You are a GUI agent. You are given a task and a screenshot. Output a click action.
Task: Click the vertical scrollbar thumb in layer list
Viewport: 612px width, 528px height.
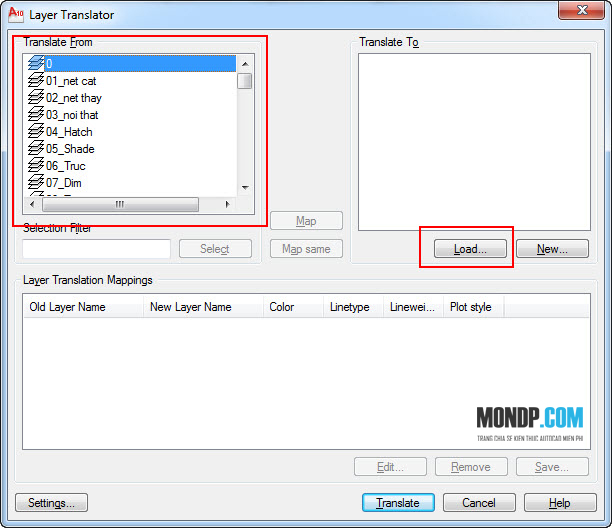pyautogui.click(x=245, y=81)
